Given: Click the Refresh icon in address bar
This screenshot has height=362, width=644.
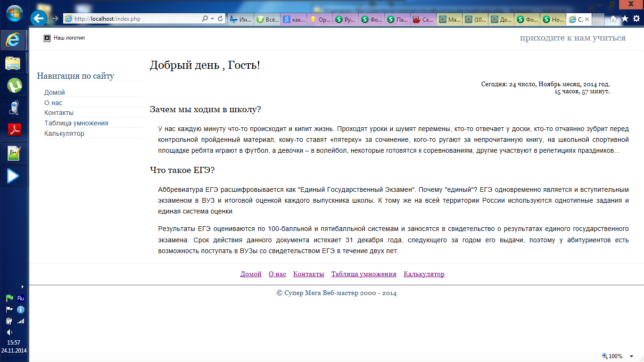Looking at the screenshot, I should click(220, 19).
